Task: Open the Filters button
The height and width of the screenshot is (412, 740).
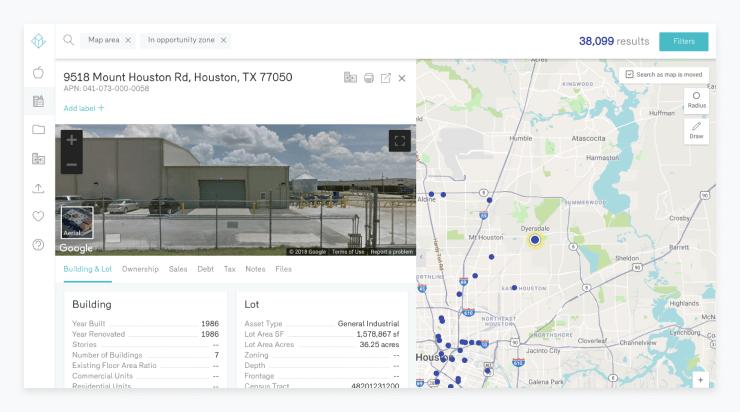Action: point(683,42)
